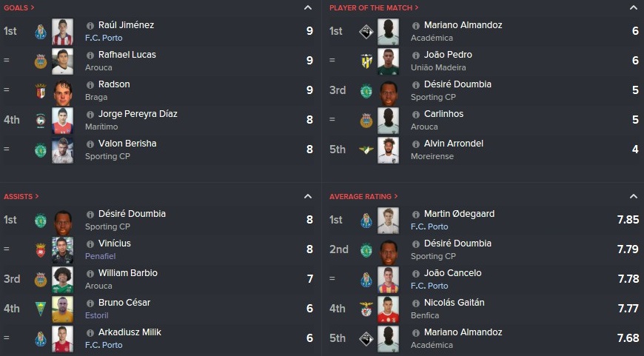644x356 pixels.
Task: Collapse the Assists panel
Action: pos(308,196)
